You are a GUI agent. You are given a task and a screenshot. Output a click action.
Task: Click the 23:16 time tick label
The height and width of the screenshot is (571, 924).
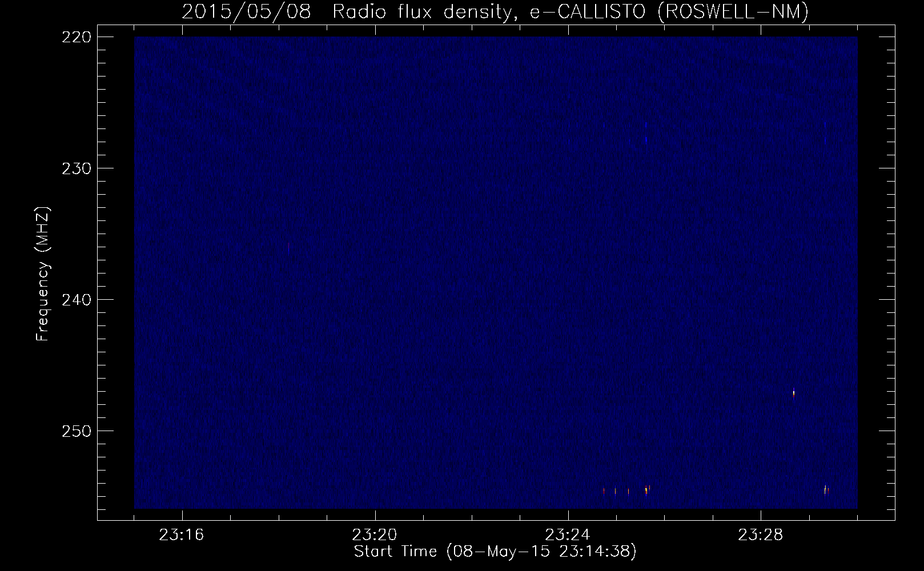182,535
